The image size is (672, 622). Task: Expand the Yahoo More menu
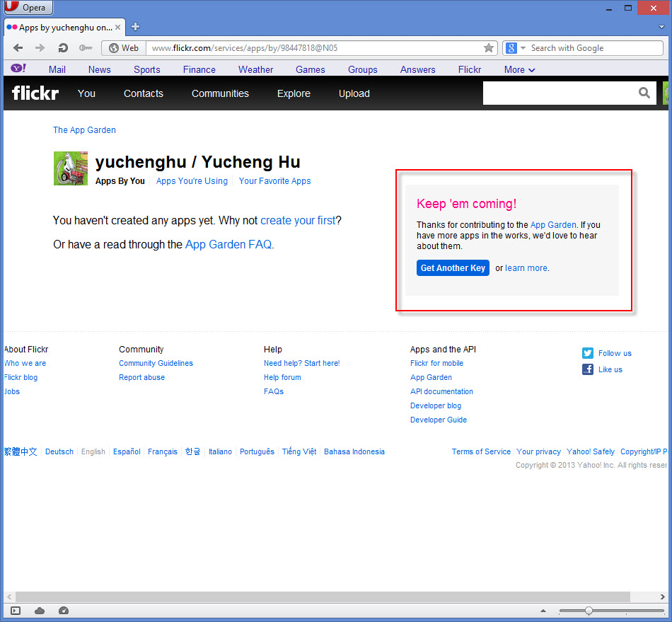519,69
